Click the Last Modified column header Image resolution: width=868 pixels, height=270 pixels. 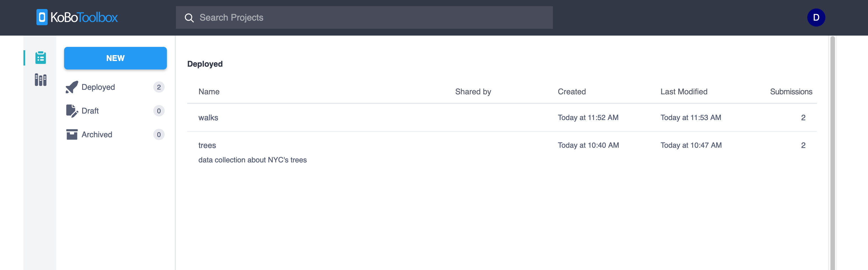click(x=684, y=92)
